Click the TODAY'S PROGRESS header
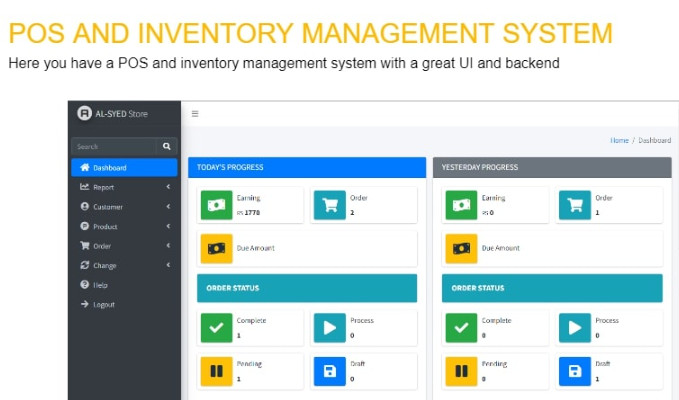The image size is (679, 400). [x=307, y=167]
